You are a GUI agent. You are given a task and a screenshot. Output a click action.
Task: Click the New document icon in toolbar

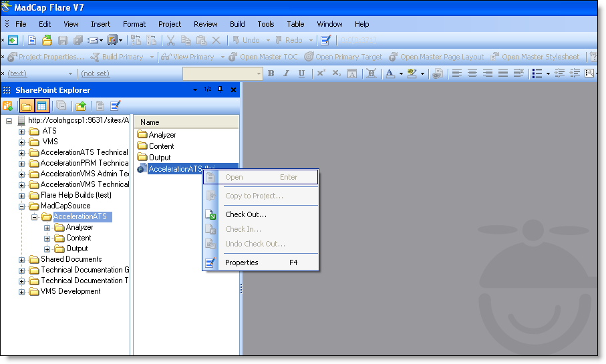click(32, 40)
